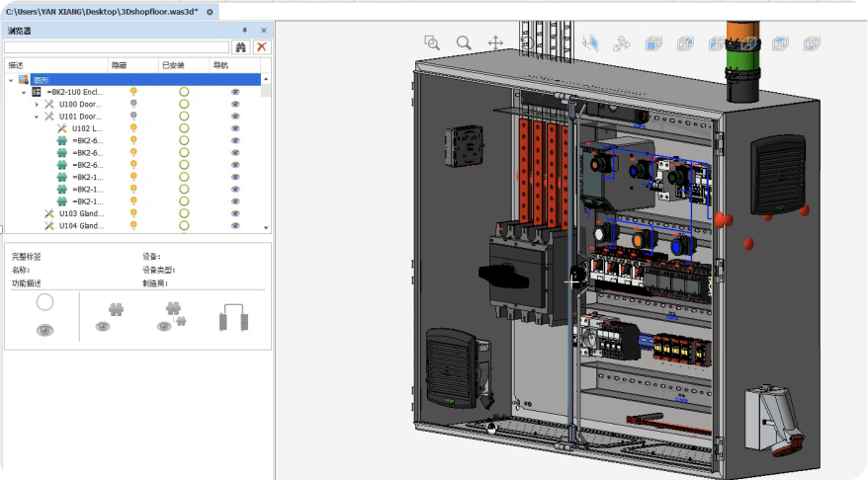Click the 导航 column header

(235, 65)
